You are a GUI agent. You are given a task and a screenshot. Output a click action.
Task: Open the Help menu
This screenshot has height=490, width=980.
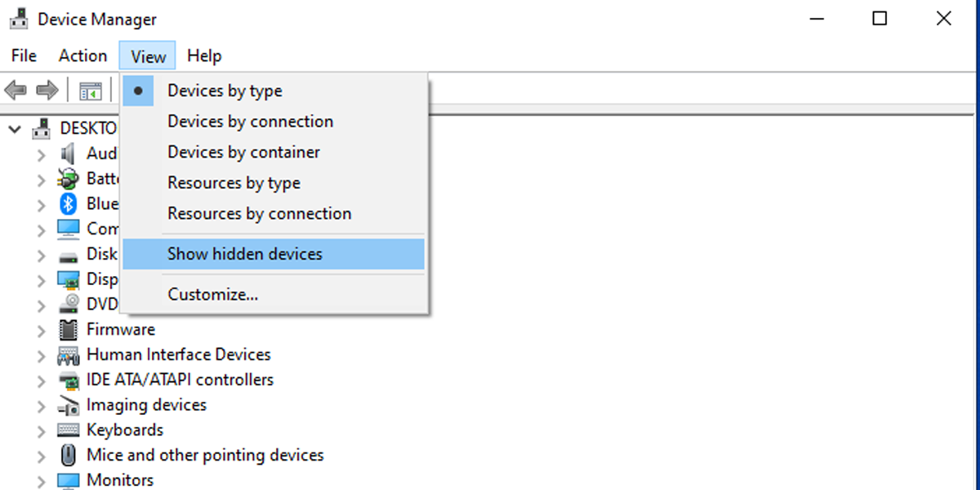204,56
